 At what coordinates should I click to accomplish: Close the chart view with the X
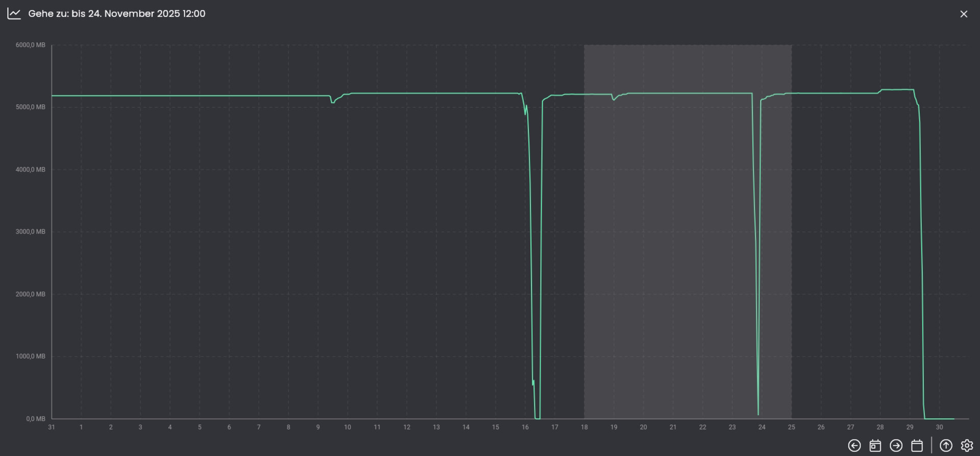963,14
